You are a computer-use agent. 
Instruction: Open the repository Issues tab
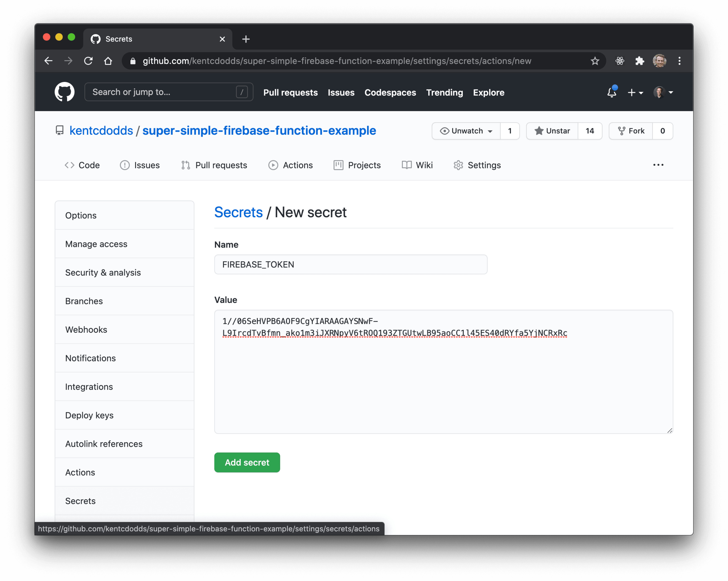pos(140,165)
